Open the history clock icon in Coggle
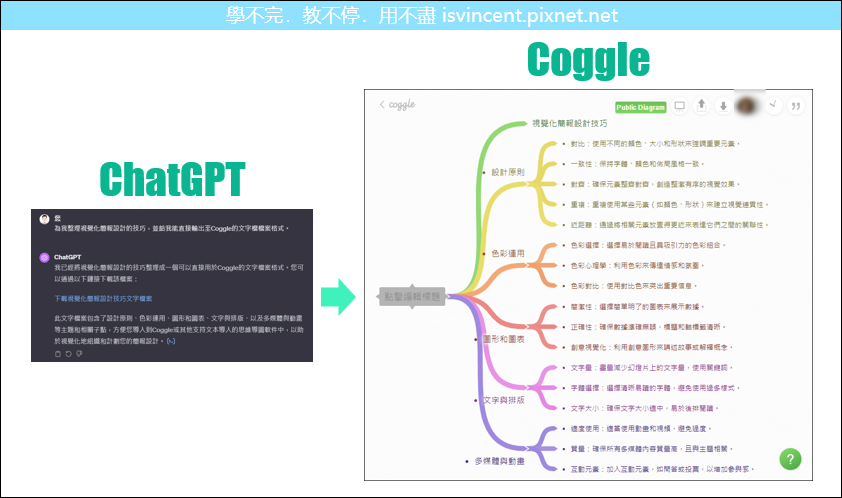Viewport: 842px width, 498px height. pos(773,106)
